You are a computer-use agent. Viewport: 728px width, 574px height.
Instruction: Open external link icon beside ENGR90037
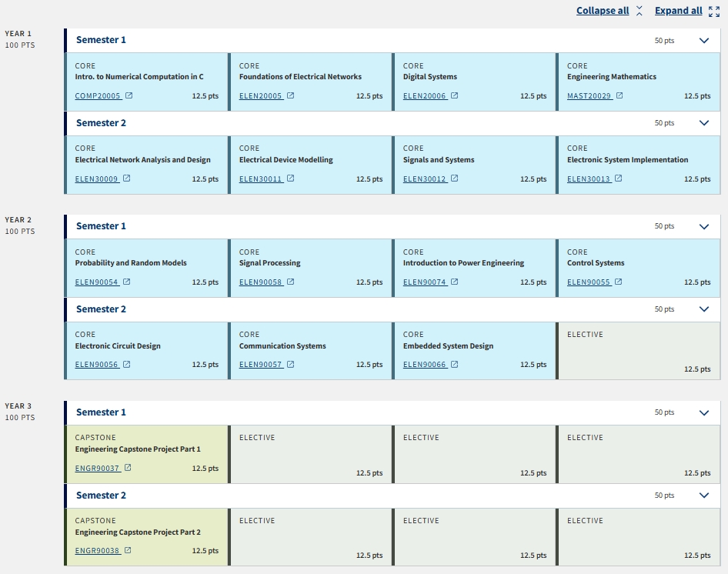pyautogui.click(x=128, y=468)
